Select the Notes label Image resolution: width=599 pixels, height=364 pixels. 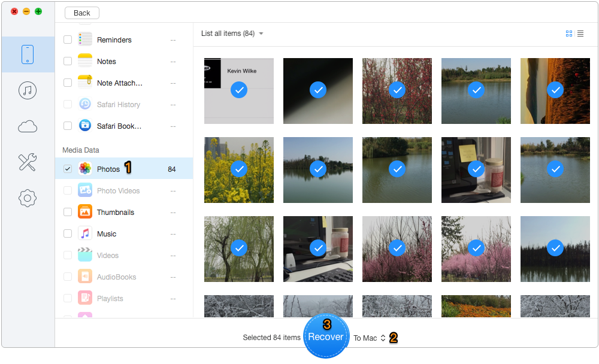[106, 62]
